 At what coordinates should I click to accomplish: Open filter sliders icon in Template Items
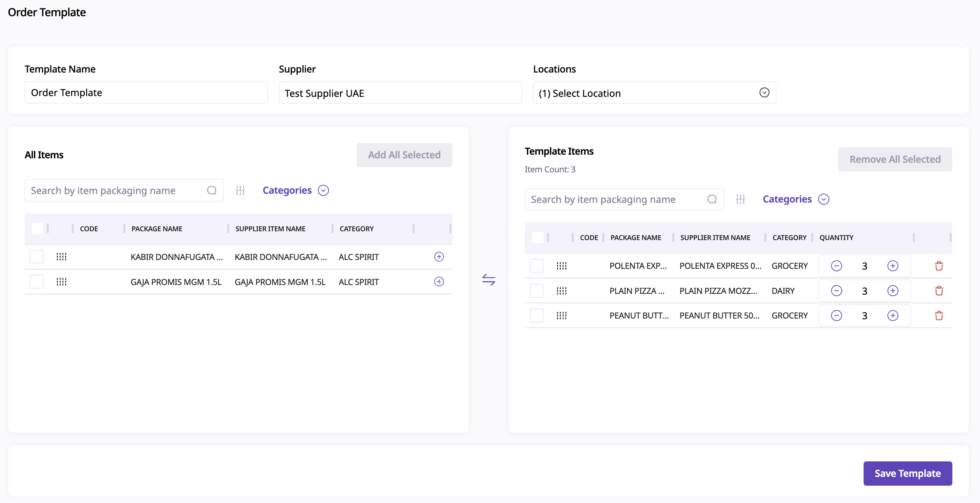(x=740, y=199)
